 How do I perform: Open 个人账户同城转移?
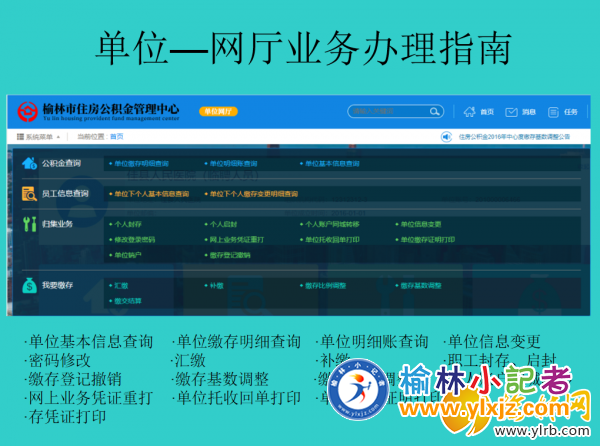pyautogui.click(x=332, y=224)
